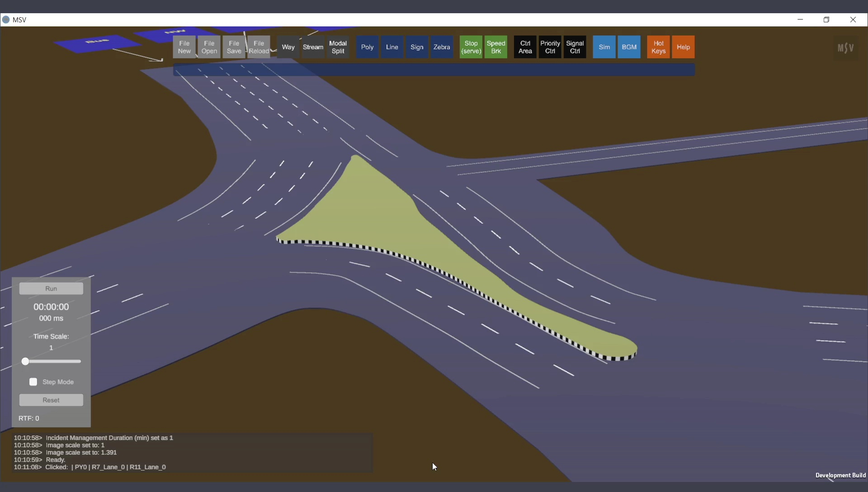The image size is (868, 492).
Task: Open the Modal Split tool
Action: (338, 47)
